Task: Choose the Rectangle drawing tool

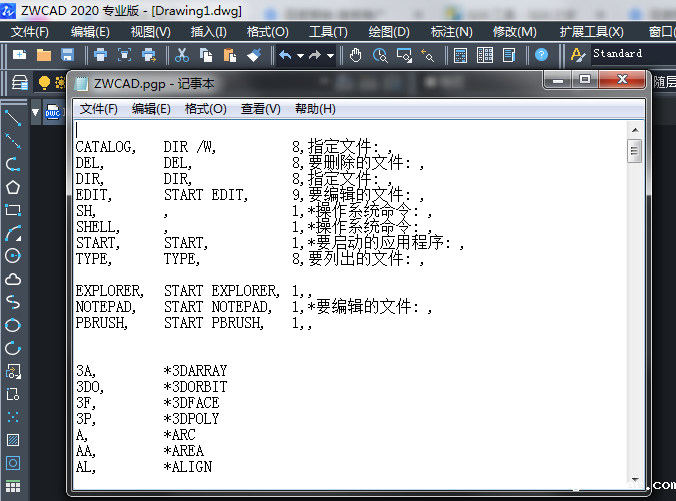Action: pos(13,210)
